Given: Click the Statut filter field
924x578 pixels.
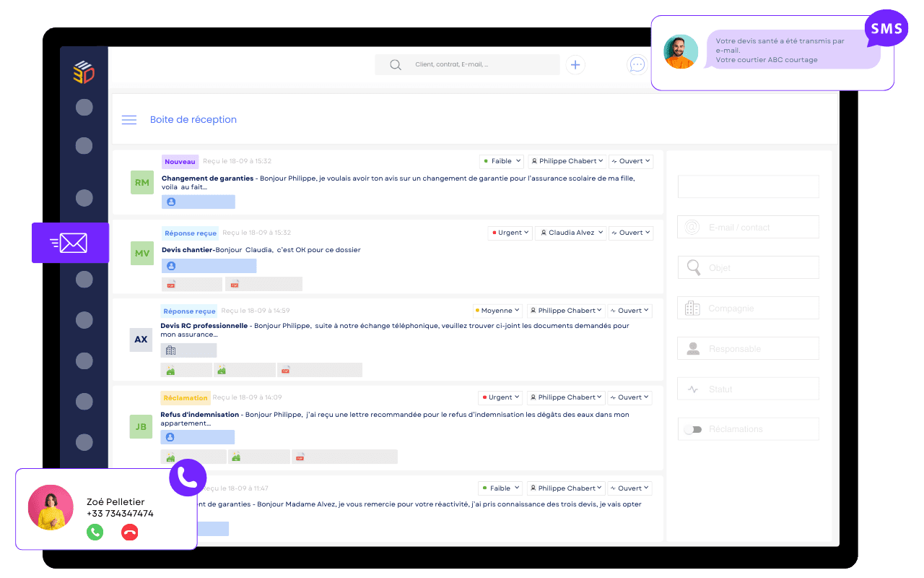Looking at the screenshot, I should tap(749, 389).
